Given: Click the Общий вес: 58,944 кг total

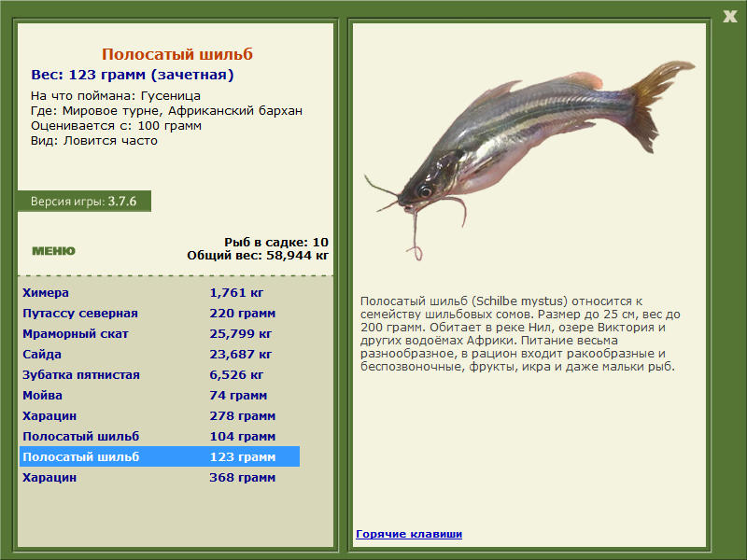Looking at the screenshot, I should tap(258, 256).
